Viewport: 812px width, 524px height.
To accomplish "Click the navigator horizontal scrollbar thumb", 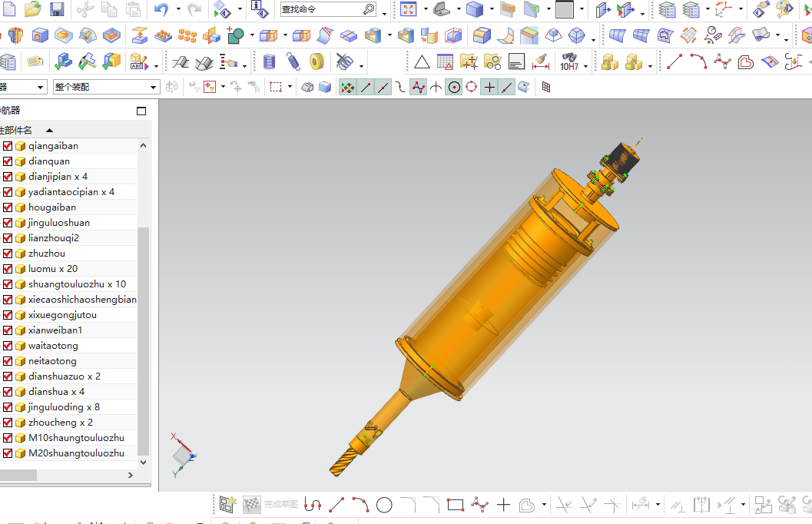I will 18,475.
